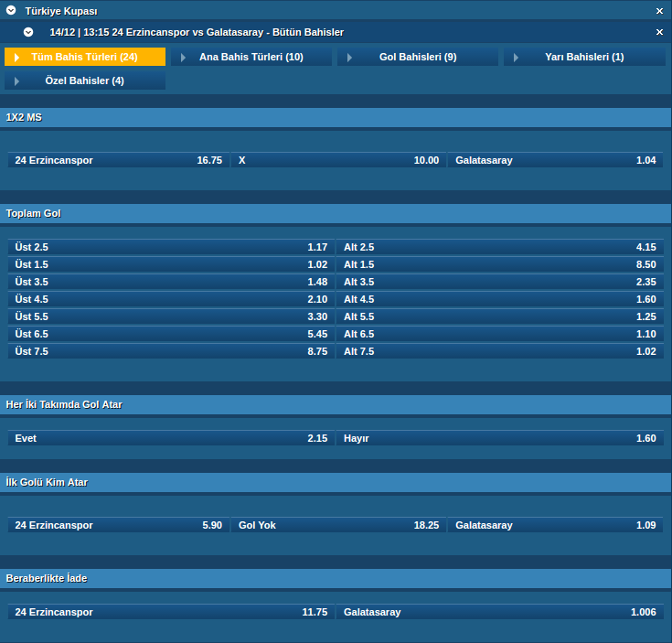
Task: Select Üst 7.5 at 8.75
Action: coord(171,351)
